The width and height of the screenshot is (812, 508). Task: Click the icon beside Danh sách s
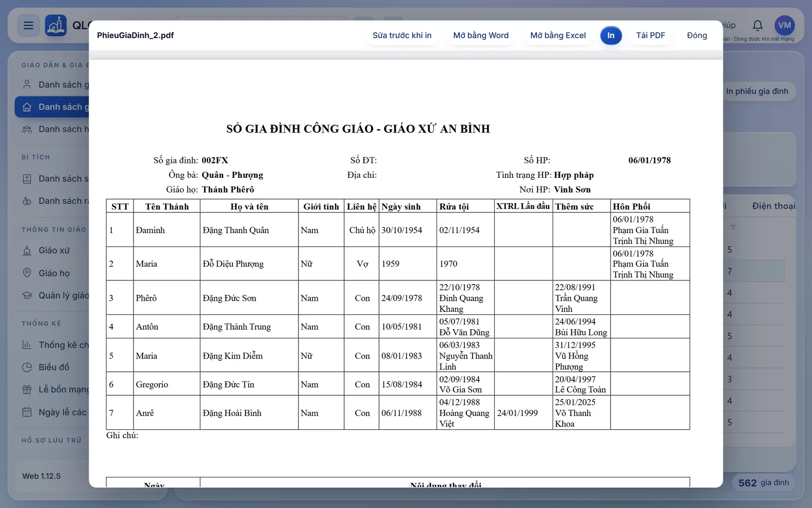point(27,179)
